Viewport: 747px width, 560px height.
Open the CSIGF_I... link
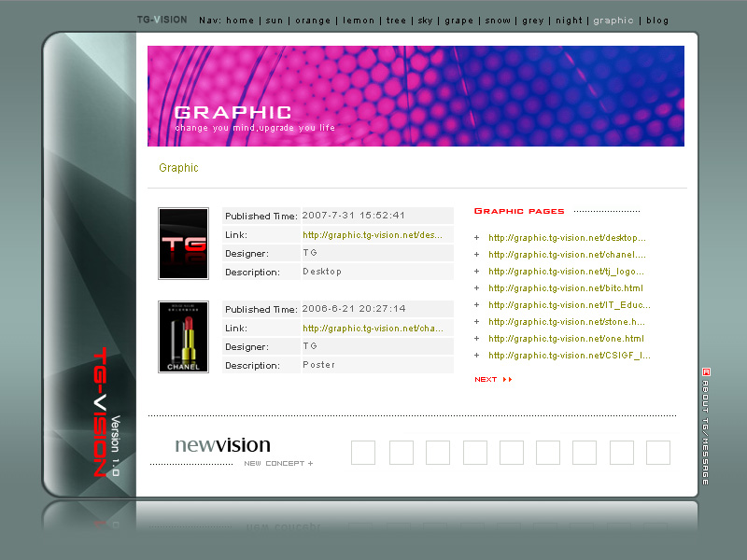tap(570, 356)
